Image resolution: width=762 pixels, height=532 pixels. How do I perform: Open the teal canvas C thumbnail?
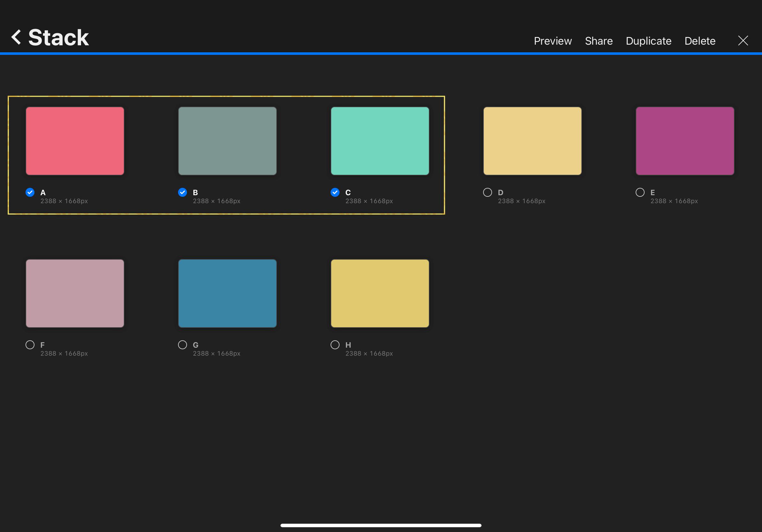tap(380, 141)
